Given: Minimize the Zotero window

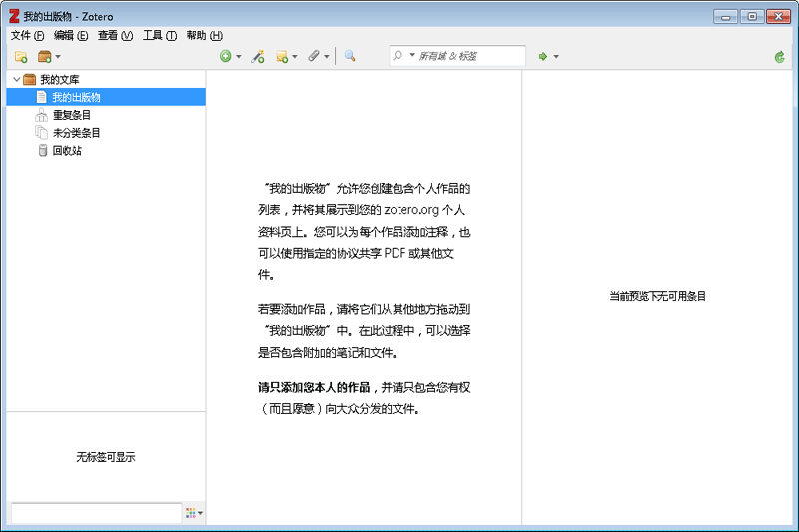Looking at the screenshot, I should pos(726,17).
